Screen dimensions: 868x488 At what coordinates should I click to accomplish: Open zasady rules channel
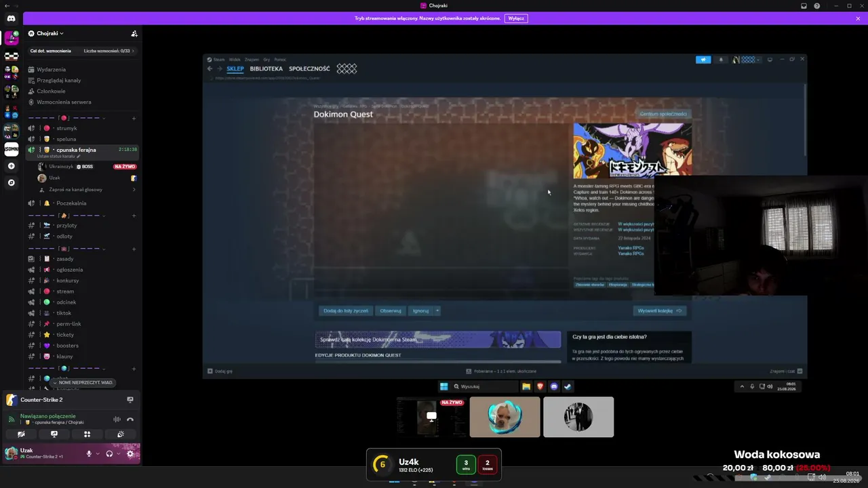(x=82, y=259)
